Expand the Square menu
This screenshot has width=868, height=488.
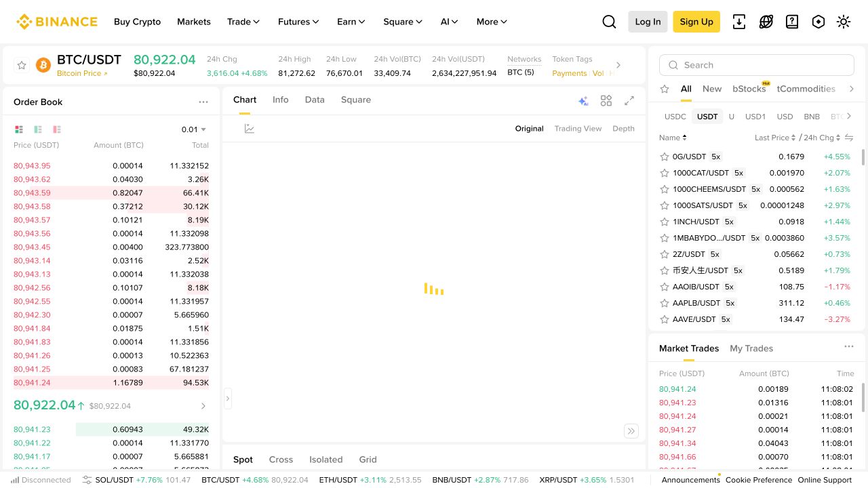pos(403,22)
